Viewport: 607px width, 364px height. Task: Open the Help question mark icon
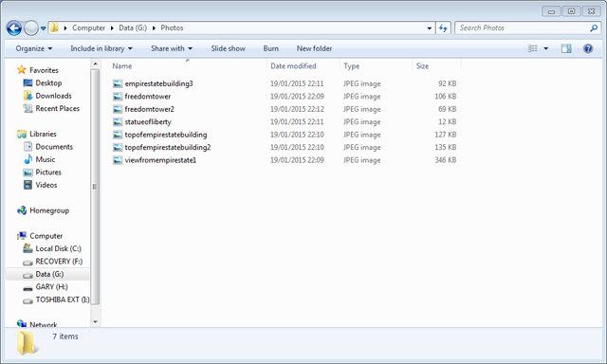(x=588, y=48)
